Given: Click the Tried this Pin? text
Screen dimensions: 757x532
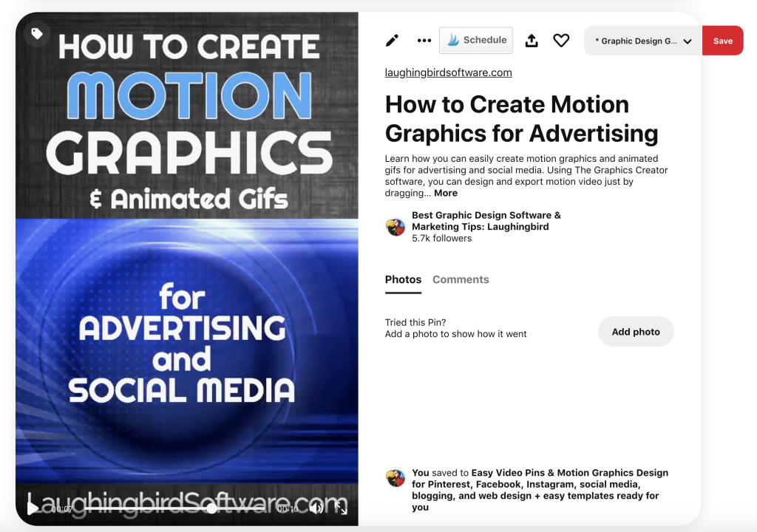Looking at the screenshot, I should [415, 322].
